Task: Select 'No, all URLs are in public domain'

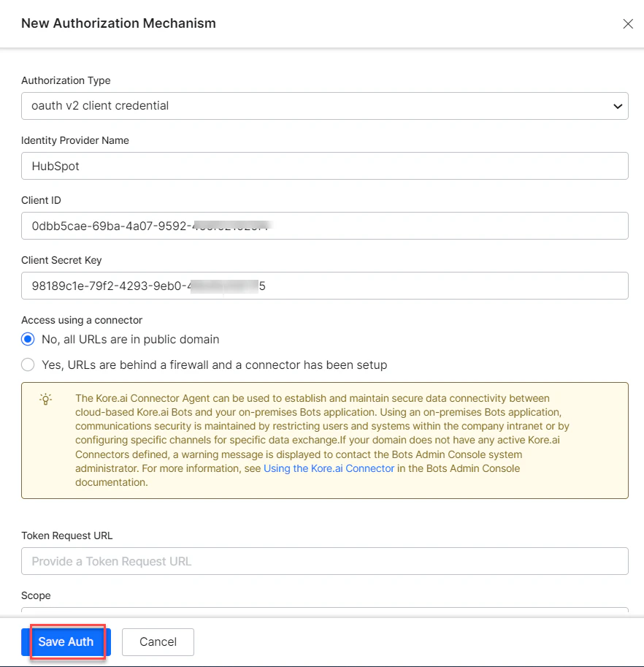Action: pos(28,338)
